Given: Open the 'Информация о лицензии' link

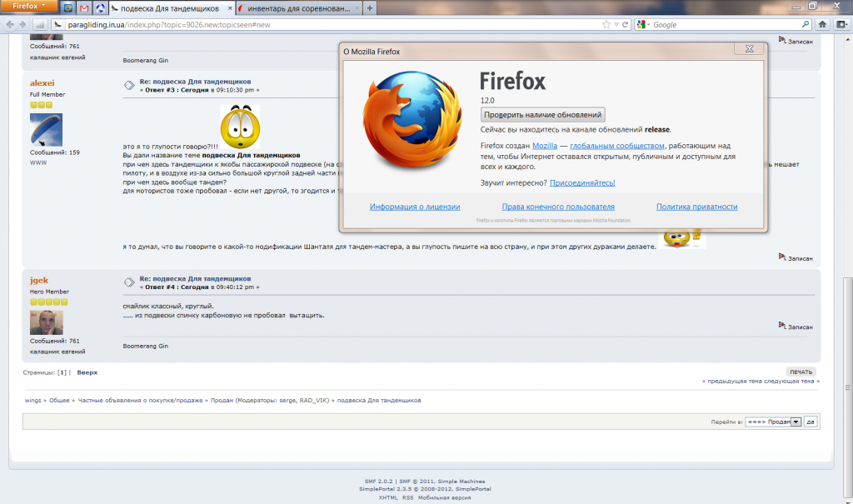Looking at the screenshot, I should coord(414,207).
